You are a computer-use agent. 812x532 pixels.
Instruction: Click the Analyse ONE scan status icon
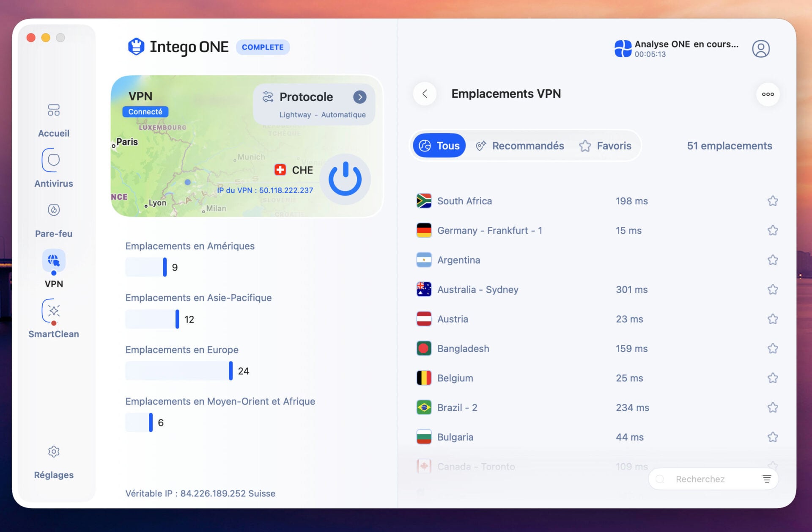(x=623, y=49)
